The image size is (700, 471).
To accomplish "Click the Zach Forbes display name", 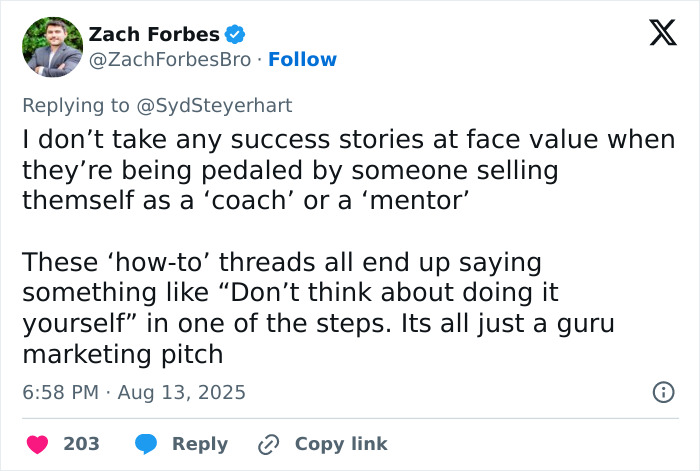I will click(154, 34).
